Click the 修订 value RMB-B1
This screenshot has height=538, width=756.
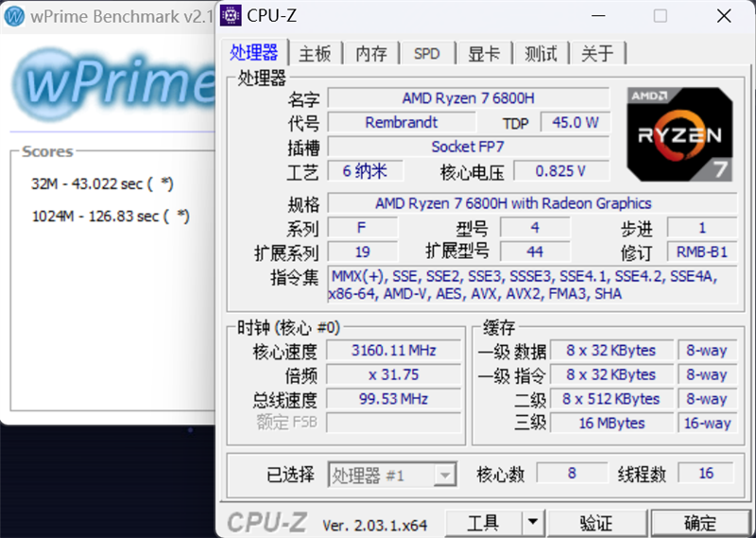click(x=702, y=252)
